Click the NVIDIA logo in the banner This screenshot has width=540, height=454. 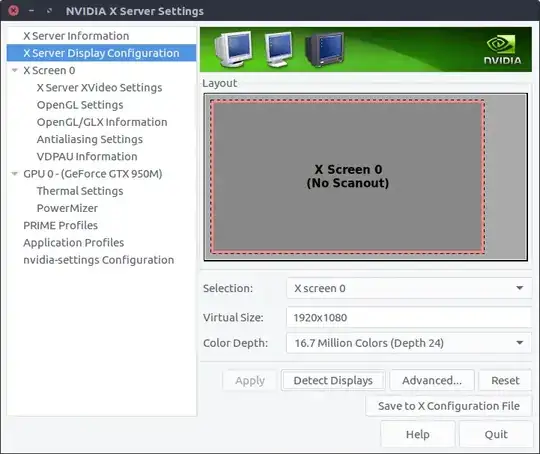click(502, 50)
